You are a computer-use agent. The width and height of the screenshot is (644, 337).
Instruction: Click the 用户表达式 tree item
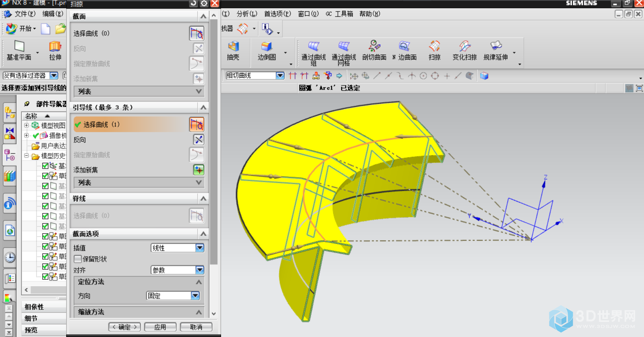[49, 146]
